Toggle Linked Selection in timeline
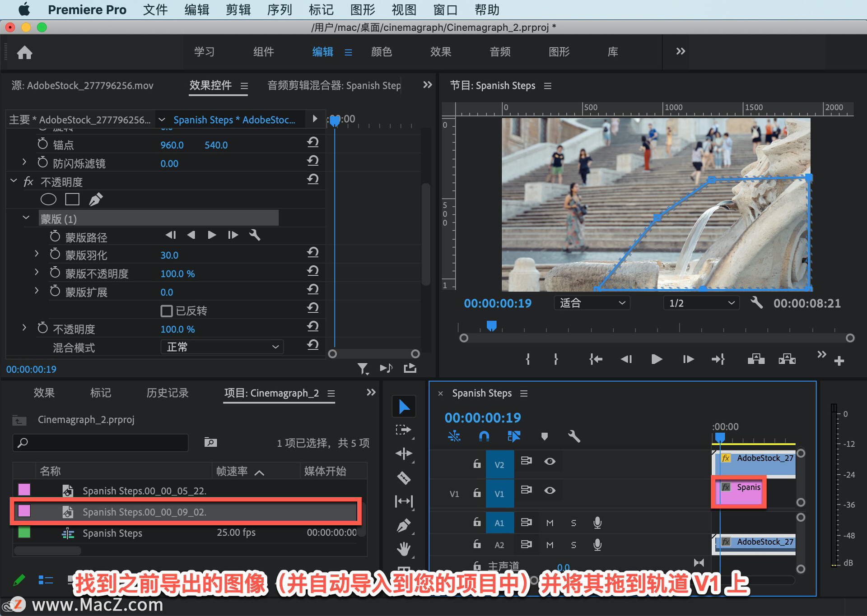 tap(514, 436)
